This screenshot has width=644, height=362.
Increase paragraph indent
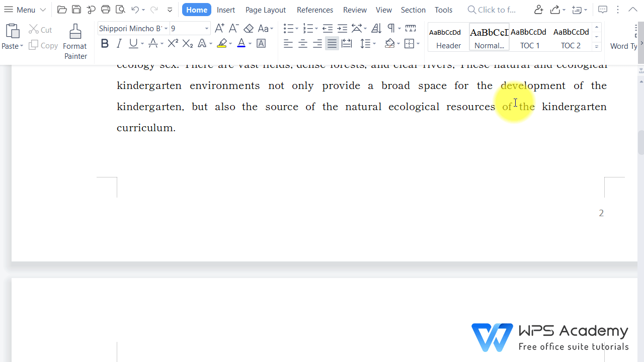coord(342,28)
